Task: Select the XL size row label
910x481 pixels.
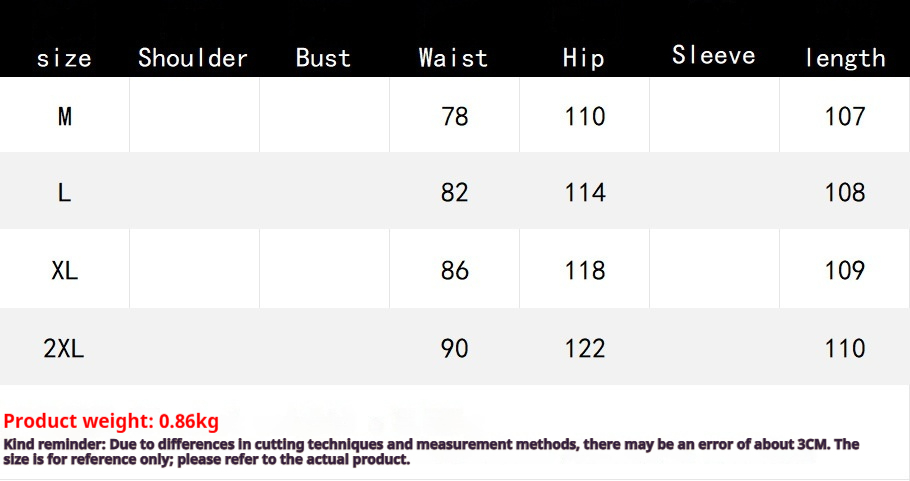Action: pyautogui.click(x=64, y=270)
